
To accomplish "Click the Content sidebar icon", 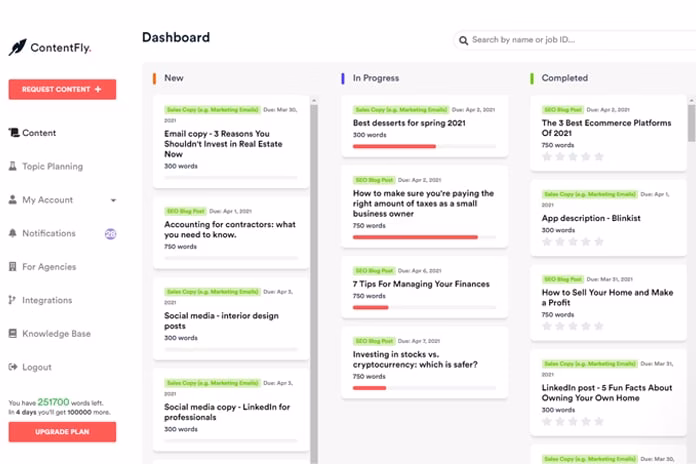I will [13, 133].
